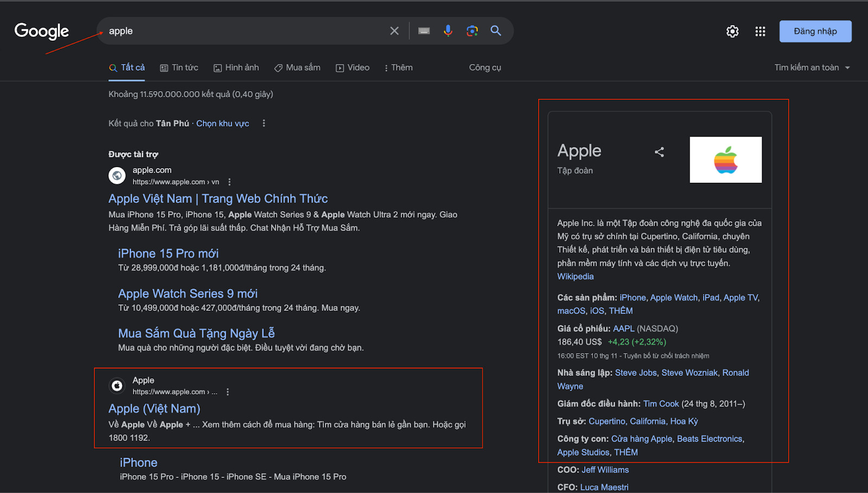
Task: Click the Google logo to return home
Action: pyautogui.click(x=41, y=31)
